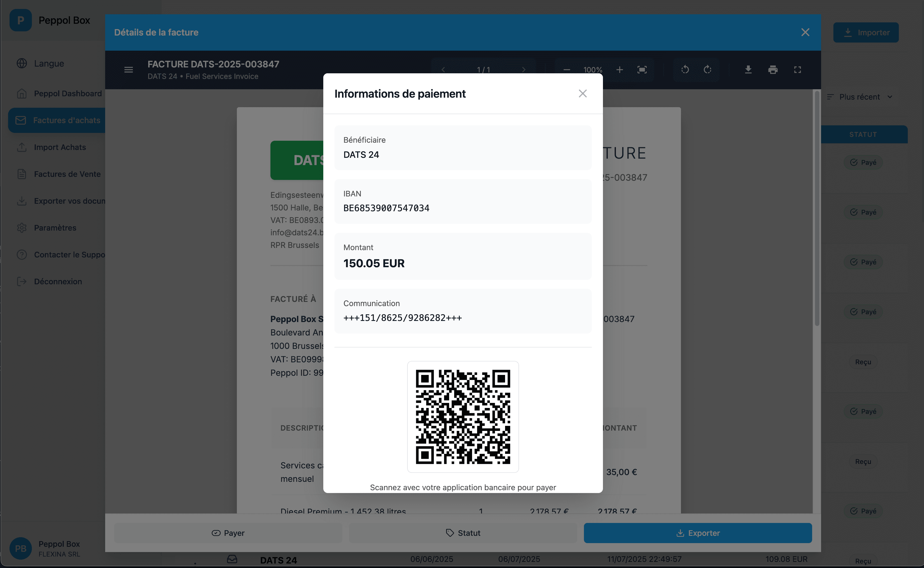924x568 pixels.
Task: Go to next page in PDF viewer
Action: [x=524, y=69]
